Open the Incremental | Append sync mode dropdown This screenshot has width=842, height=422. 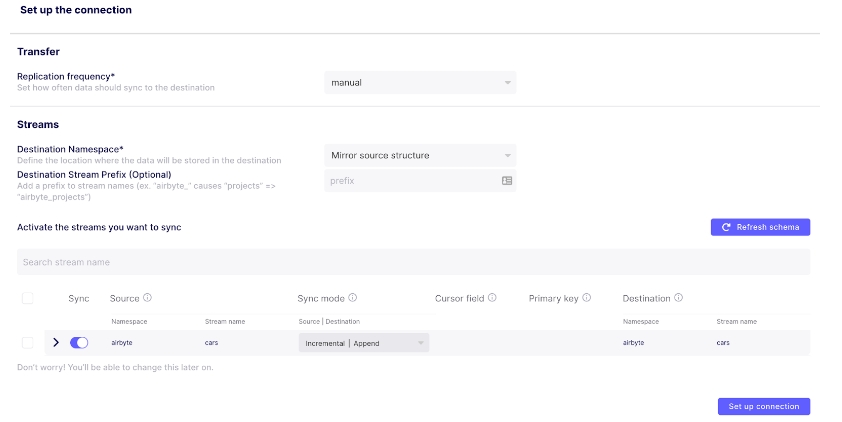point(363,342)
